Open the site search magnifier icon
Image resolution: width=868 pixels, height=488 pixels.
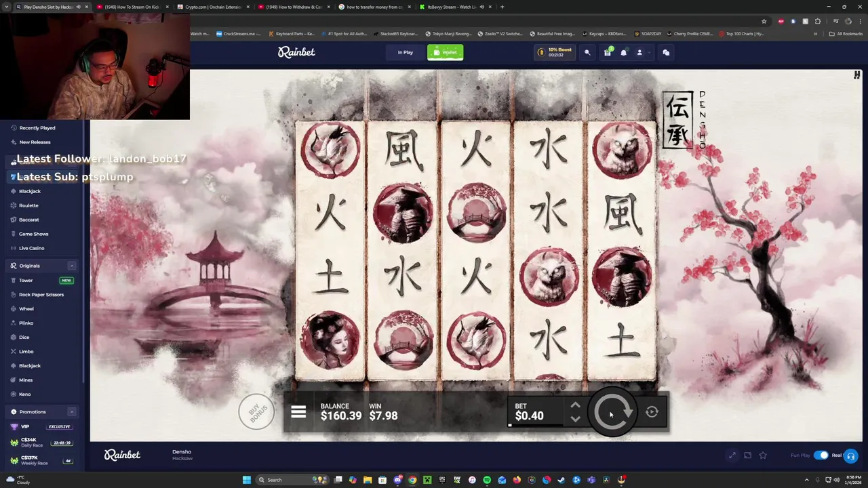coord(587,52)
